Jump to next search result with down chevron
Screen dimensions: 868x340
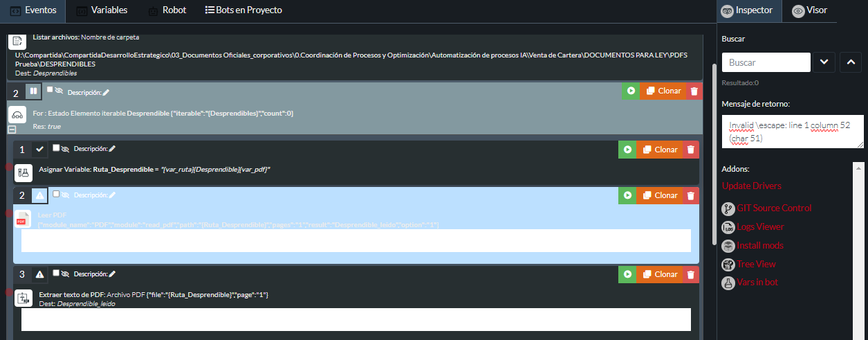click(x=823, y=62)
